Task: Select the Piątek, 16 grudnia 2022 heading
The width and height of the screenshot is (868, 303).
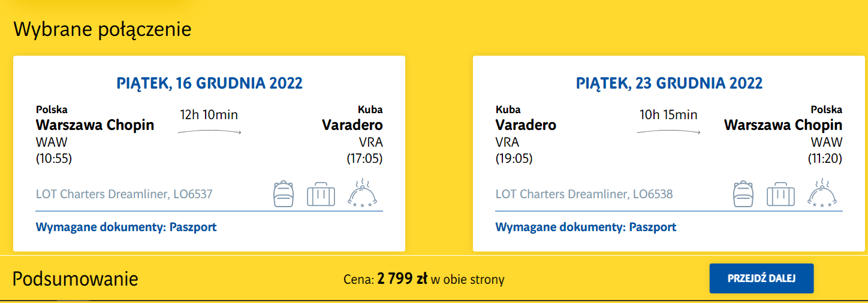Action: [x=209, y=83]
